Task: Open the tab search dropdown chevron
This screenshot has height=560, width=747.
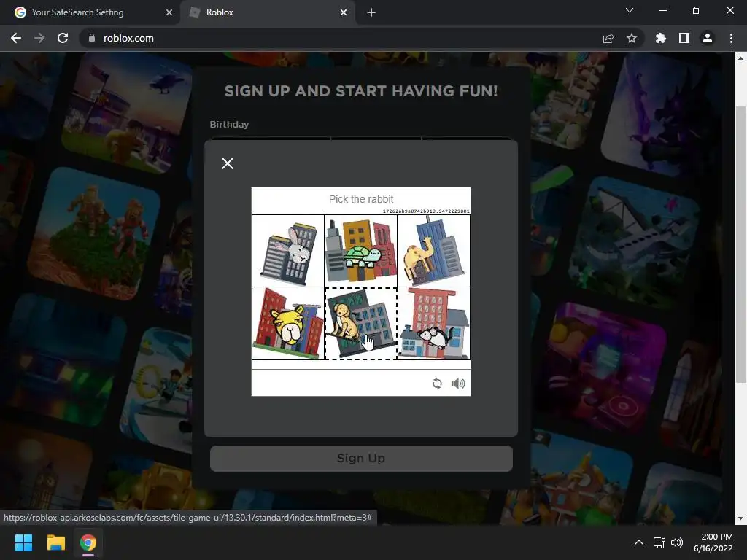Action: (x=630, y=10)
